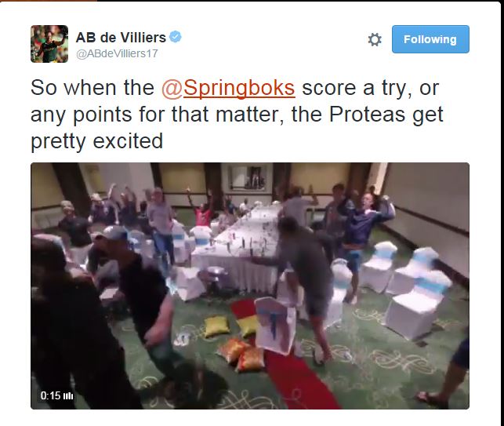The image size is (504, 426).
Task: Click the 0:15 video duration label
Action: pos(50,395)
